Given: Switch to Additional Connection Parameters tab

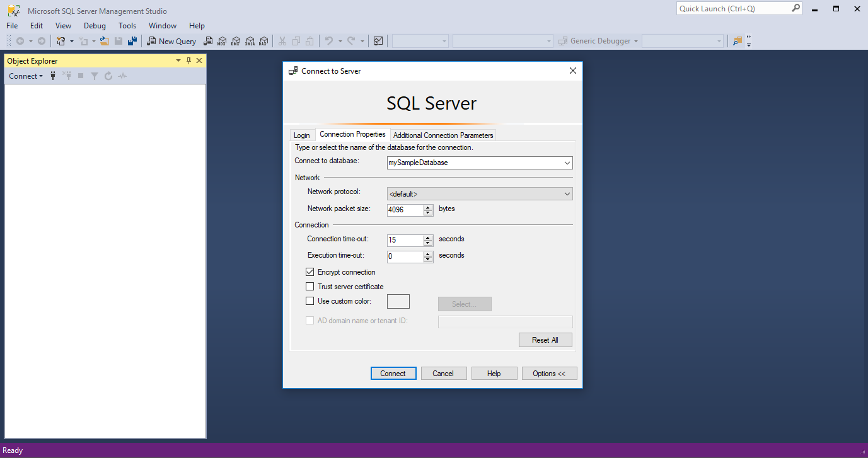Looking at the screenshot, I should pos(443,135).
